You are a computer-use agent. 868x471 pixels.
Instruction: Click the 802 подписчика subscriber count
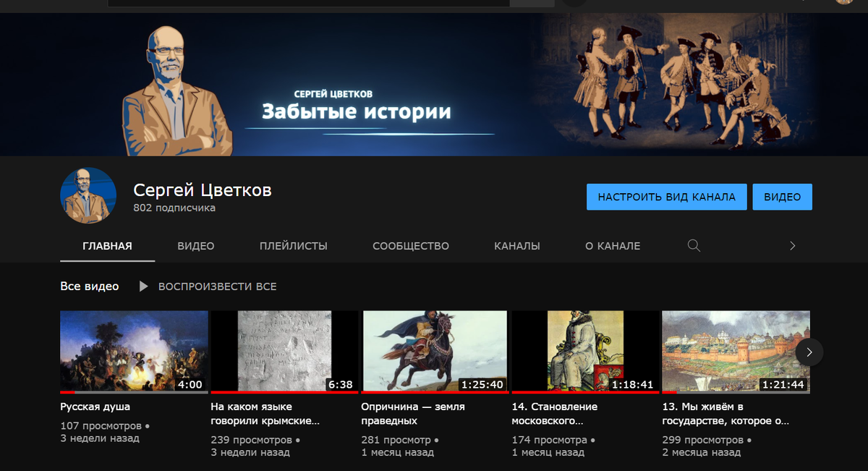pyautogui.click(x=174, y=208)
